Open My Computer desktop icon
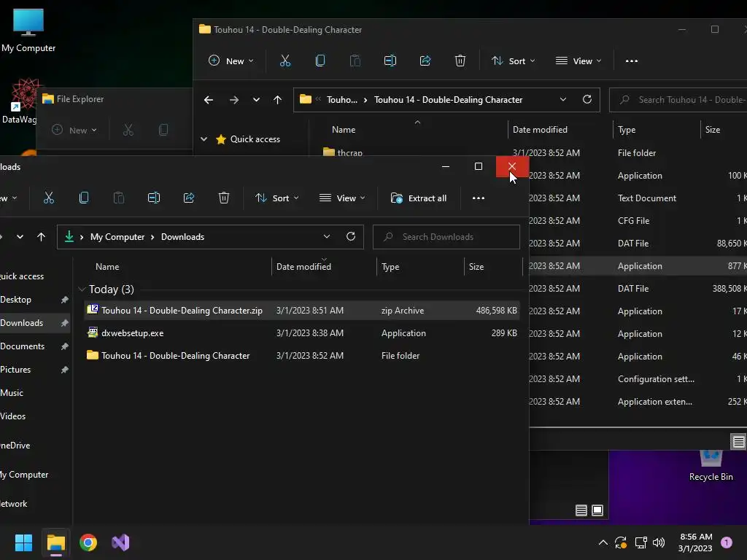Screen dimensions: 747x560 [28, 30]
